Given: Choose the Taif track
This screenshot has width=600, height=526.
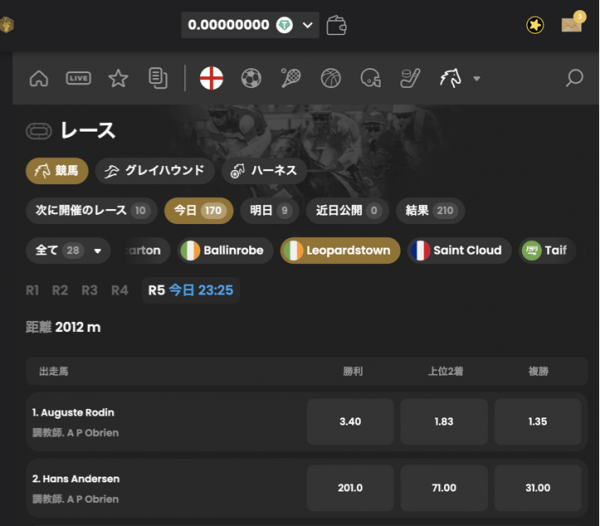Looking at the screenshot, I should click(x=547, y=251).
